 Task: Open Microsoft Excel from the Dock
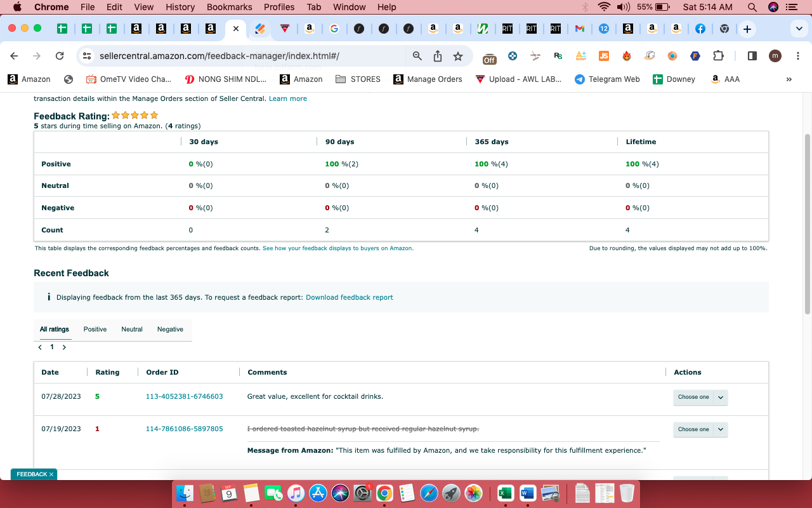[505, 493]
